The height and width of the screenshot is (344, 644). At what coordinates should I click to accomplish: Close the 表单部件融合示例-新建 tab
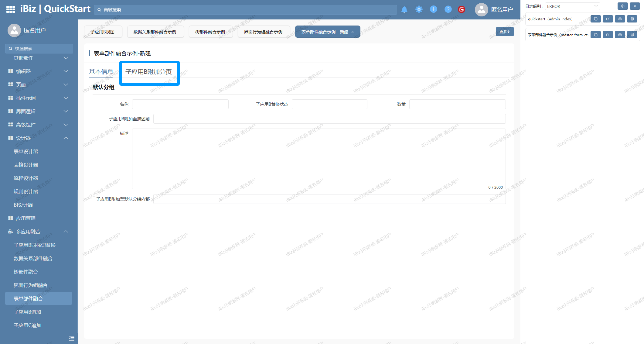pyautogui.click(x=353, y=32)
